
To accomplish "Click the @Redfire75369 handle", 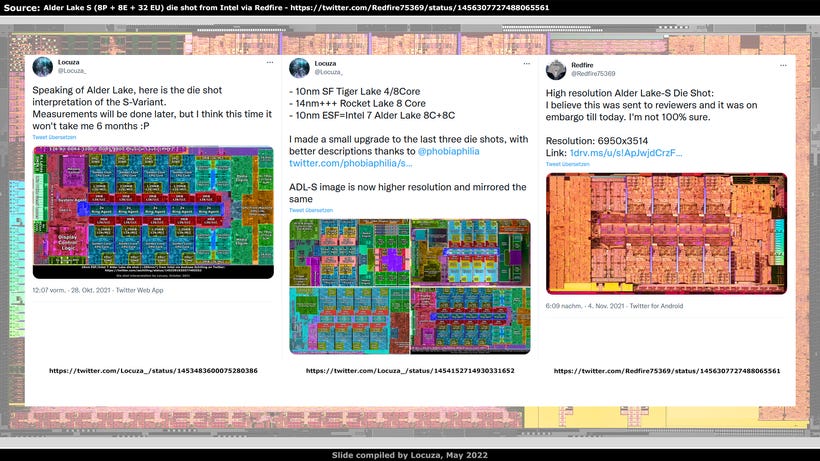I will pyautogui.click(x=593, y=74).
